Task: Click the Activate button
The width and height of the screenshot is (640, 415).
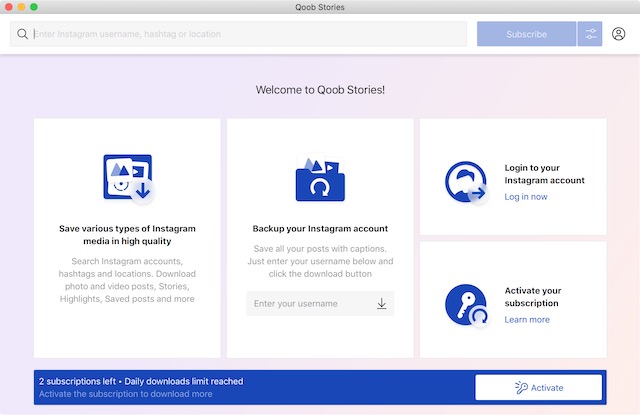Action: (538, 388)
